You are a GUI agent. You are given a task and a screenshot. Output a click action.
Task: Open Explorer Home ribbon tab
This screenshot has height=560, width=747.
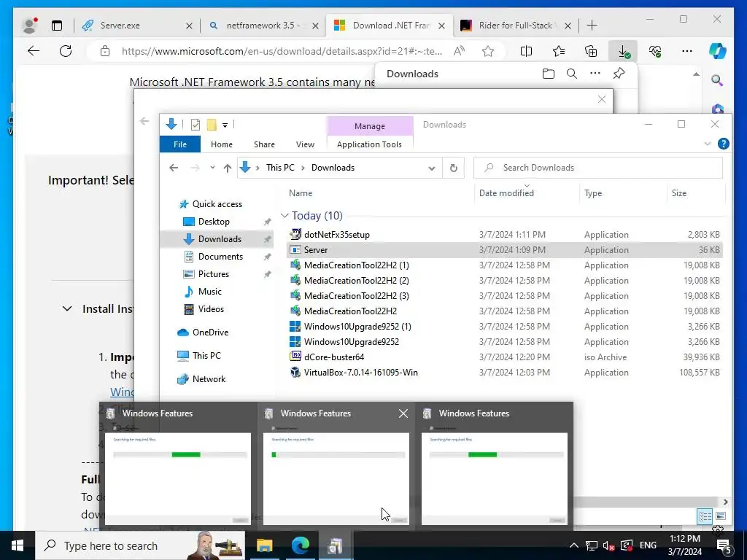(222, 144)
